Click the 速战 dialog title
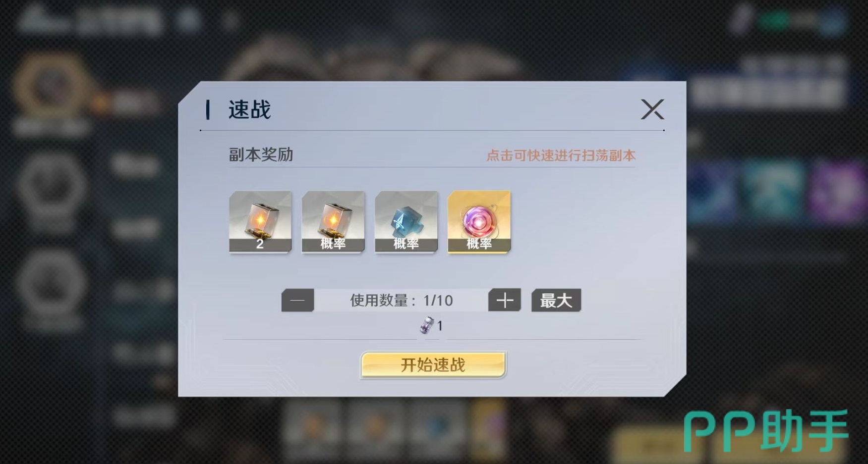 (249, 109)
